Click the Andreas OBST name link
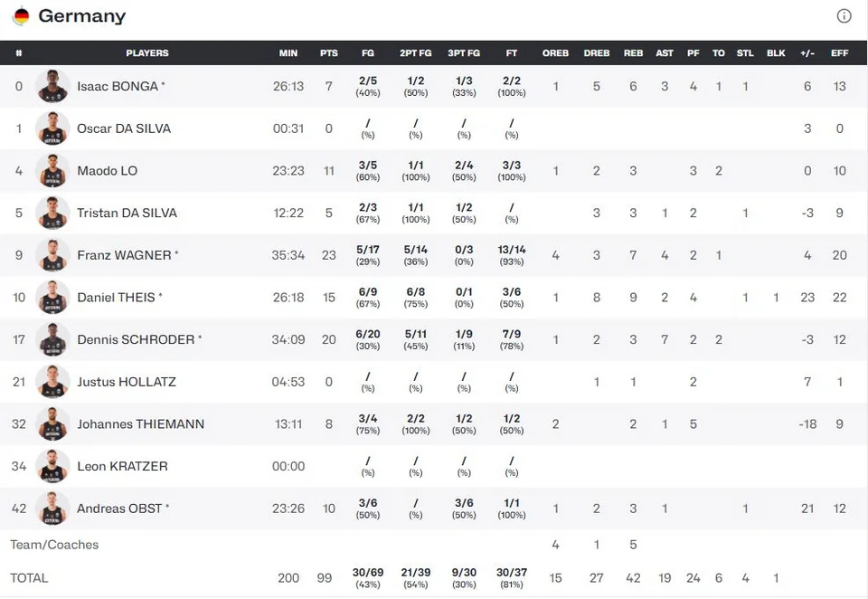The height and width of the screenshot is (599, 868). pos(119,509)
